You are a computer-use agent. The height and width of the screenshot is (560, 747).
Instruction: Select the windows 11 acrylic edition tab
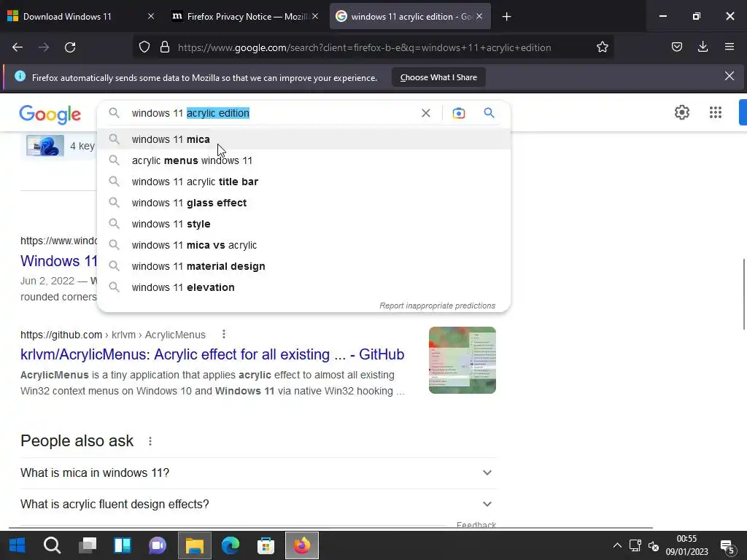410,16
